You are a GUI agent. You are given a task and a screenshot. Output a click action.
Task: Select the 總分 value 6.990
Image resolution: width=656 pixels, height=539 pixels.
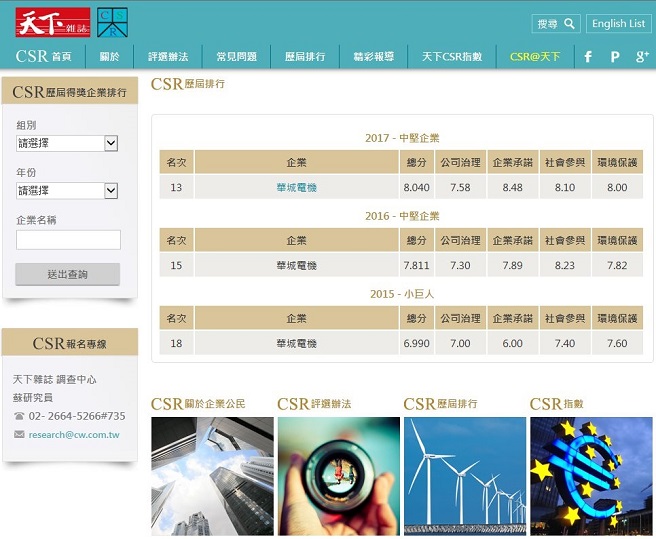tap(416, 343)
